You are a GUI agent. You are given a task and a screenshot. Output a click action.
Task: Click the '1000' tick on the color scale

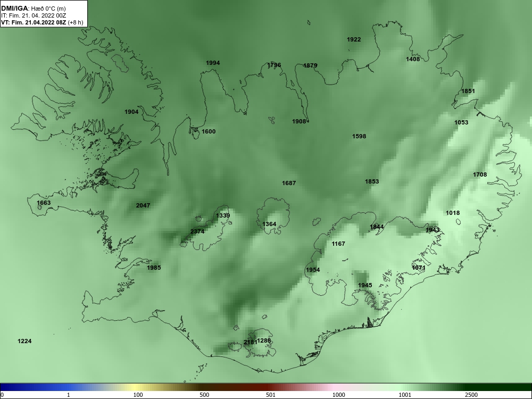[338, 395]
